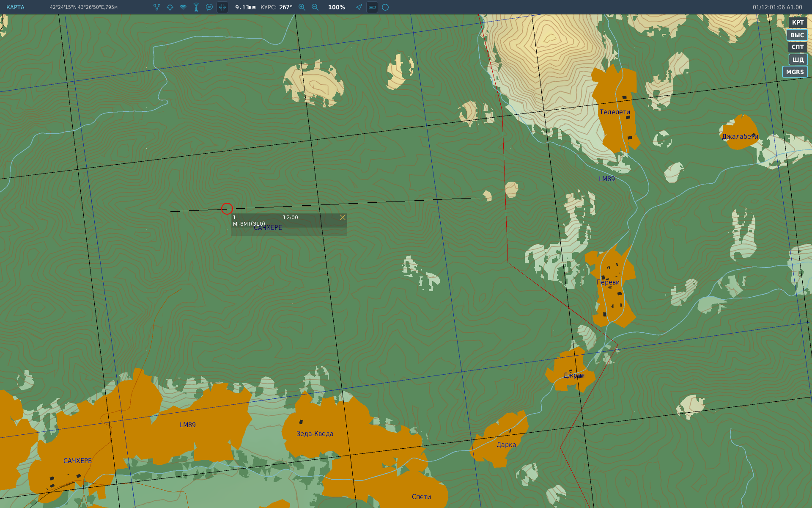The image size is (812, 508).
Task: Click the navigation arrow icon
Action: pos(359,7)
